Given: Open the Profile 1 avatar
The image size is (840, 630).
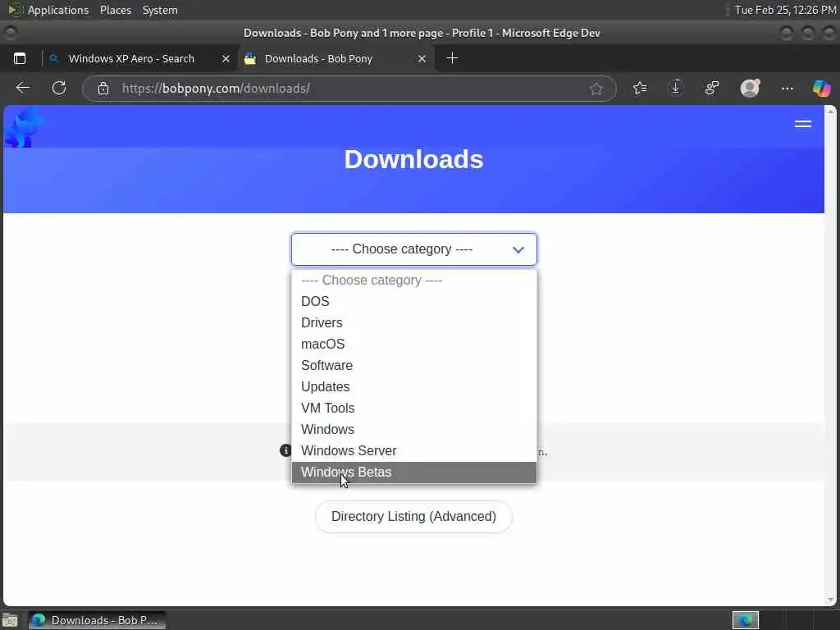Looking at the screenshot, I should point(750,88).
